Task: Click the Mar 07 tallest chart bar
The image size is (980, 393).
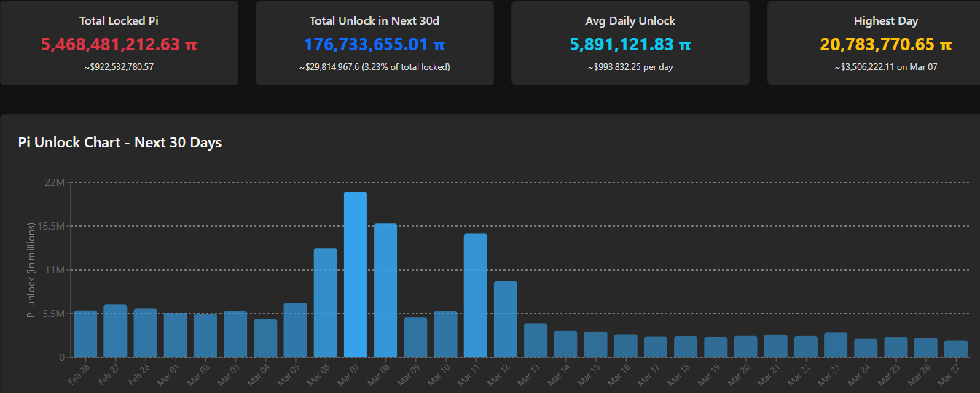Action: click(x=356, y=275)
